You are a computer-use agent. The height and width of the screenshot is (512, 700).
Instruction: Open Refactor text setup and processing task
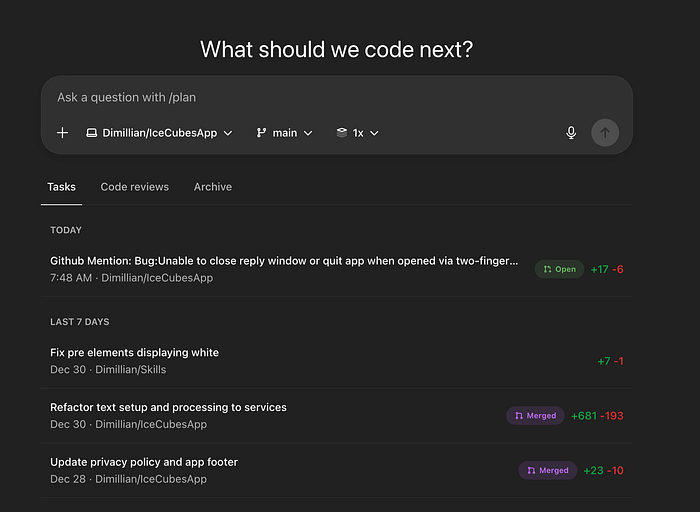pyautogui.click(x=337, y=416)
